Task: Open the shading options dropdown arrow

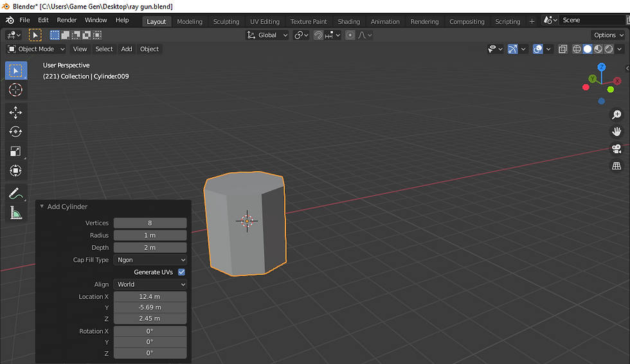Action: tap(620, 49)
